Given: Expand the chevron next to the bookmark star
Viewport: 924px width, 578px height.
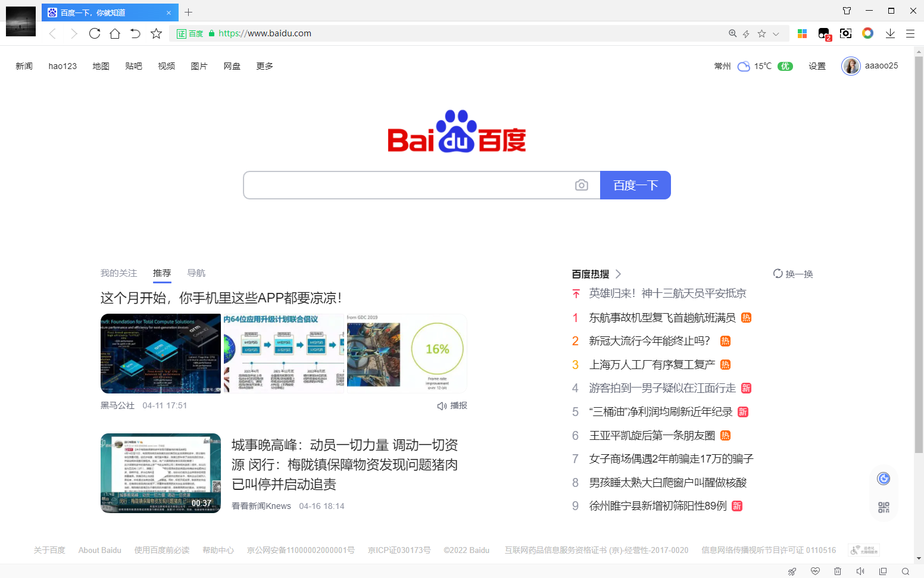Looking at the screenshot, I should [776, 33].
